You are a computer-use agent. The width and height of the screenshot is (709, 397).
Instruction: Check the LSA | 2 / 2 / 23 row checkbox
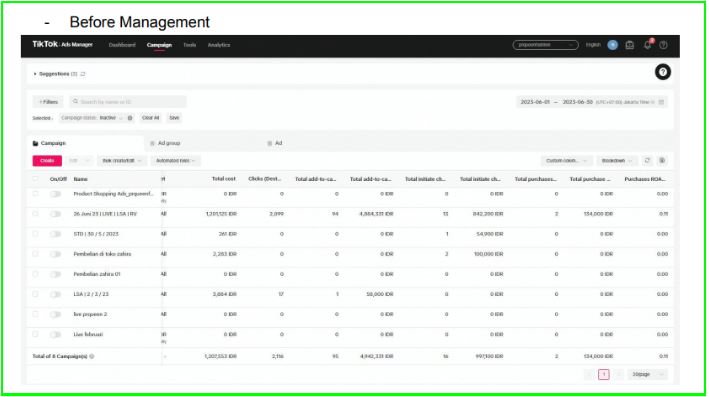pyautogui.click(x=35, y=294)
